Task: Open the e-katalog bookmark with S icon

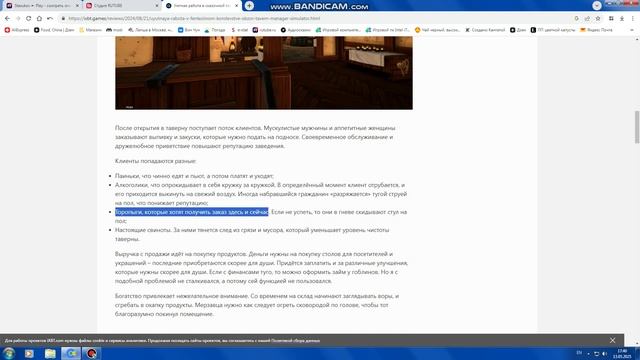Action: tap(240, 30)
